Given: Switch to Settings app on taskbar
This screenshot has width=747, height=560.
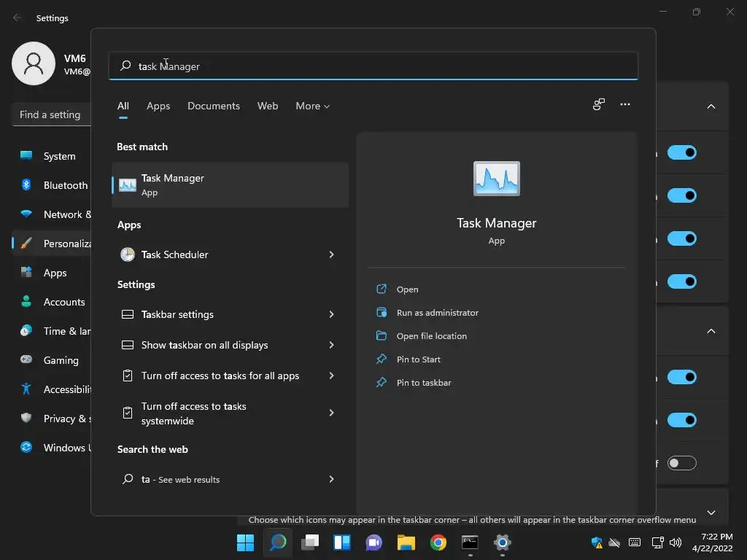Looking at the screenshot, I should pos(502,542).
